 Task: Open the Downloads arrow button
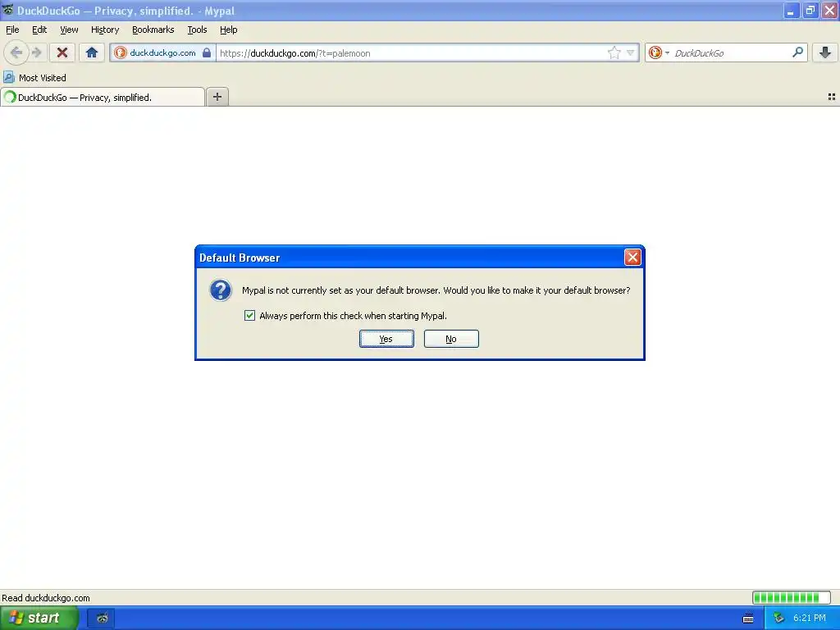click(x=825, y=52)
